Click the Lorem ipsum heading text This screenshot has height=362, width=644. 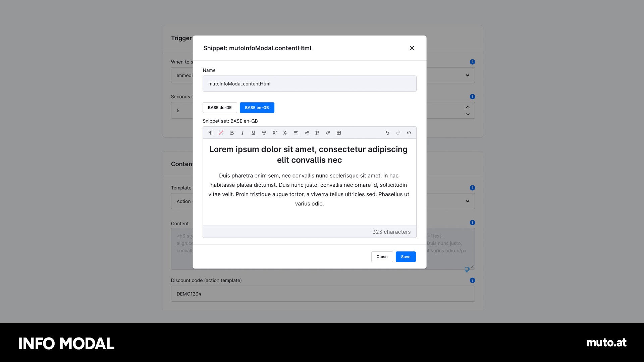tap(309, 155)
